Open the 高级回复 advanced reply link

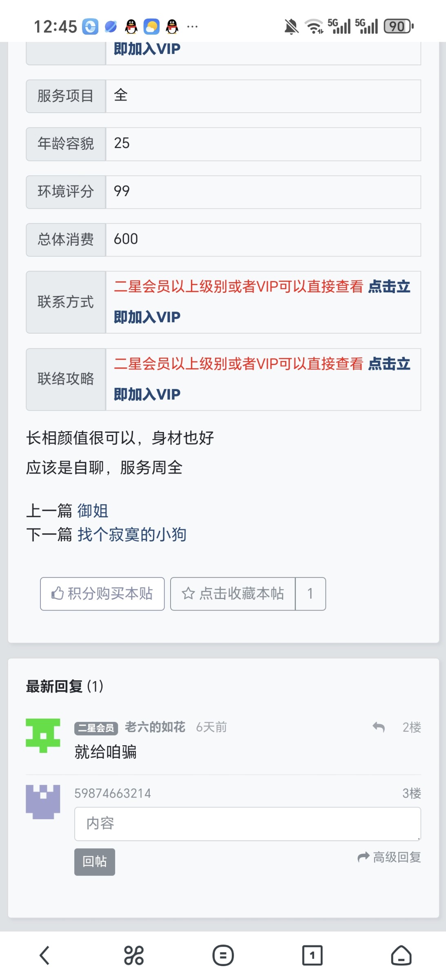(389, 857)
